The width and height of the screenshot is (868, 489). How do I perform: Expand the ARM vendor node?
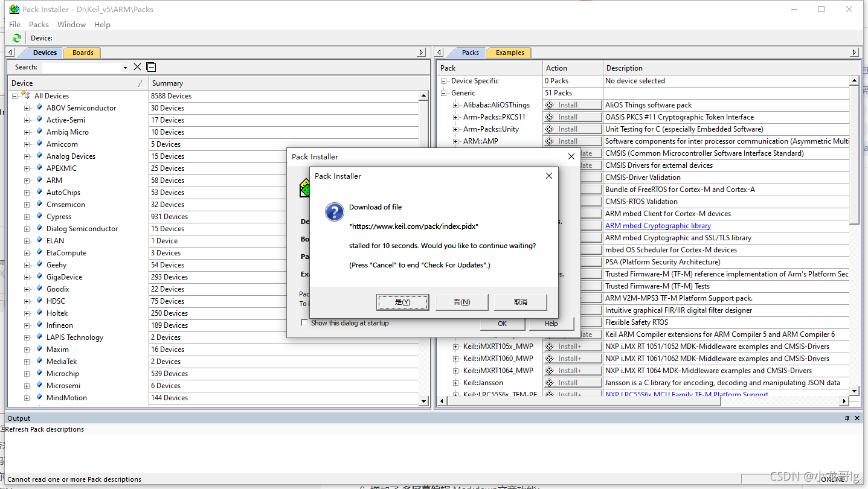27,181
